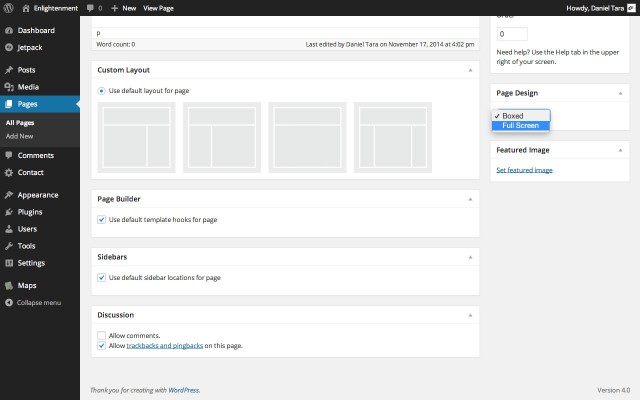
Task: Click the Comments bubble icon in sidebar
Action: click(9, 155)
